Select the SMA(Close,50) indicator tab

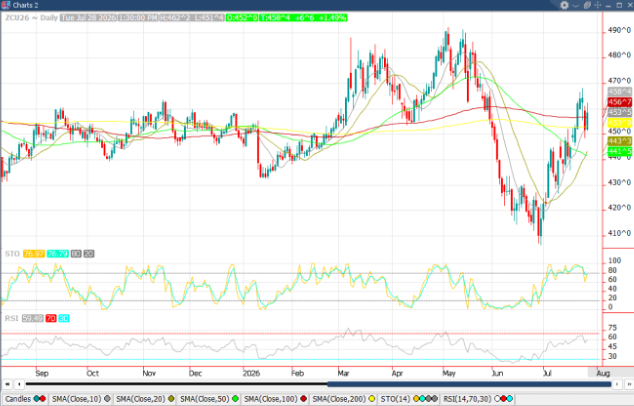(209, 399)
